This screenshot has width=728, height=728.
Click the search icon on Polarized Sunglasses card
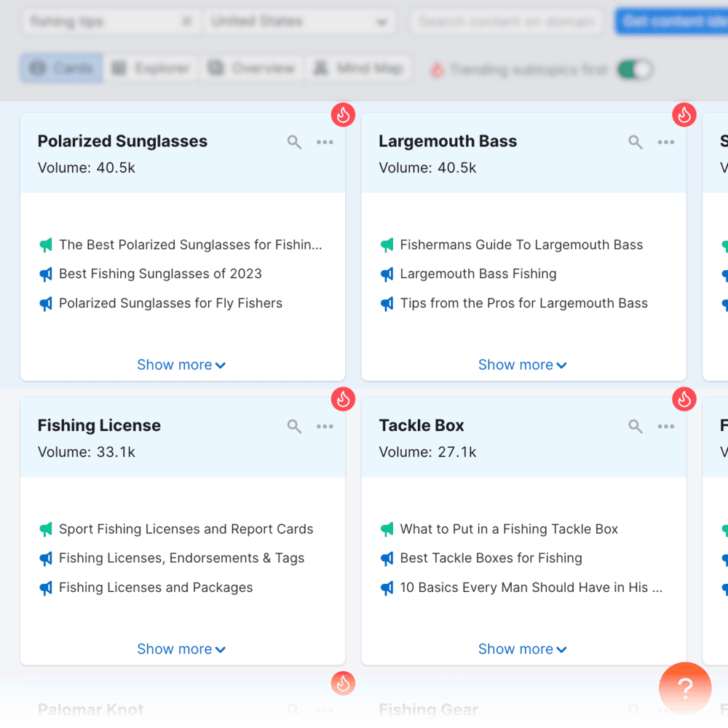coord(294,142)
